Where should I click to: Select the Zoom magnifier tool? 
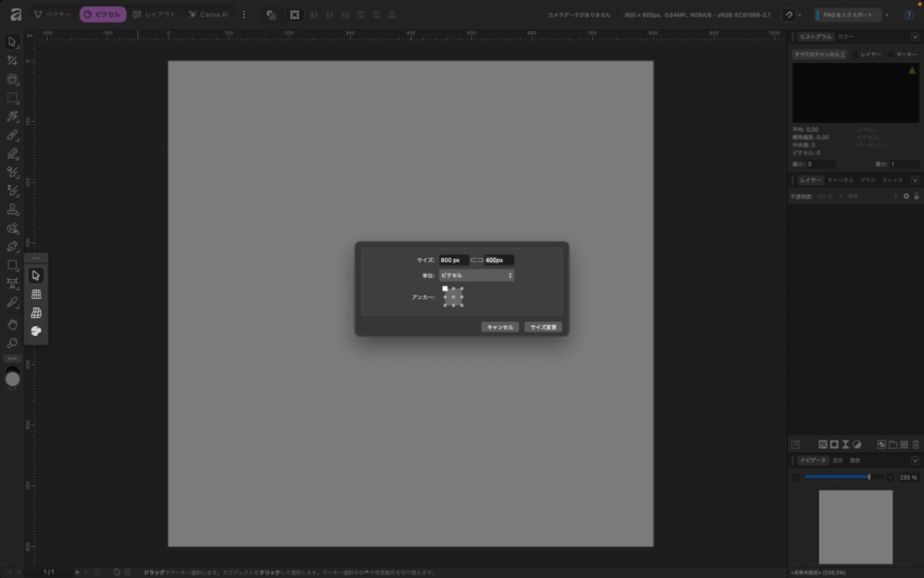tap(13, 343)
